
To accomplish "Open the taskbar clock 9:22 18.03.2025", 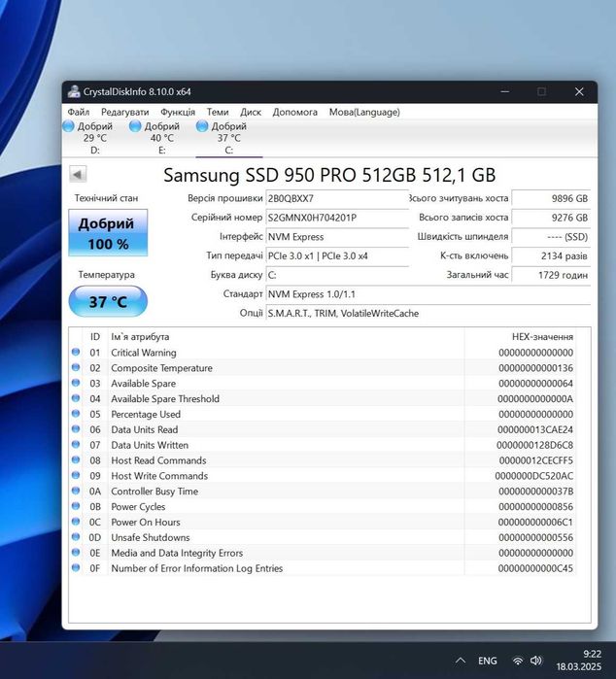I will [579, 660].
